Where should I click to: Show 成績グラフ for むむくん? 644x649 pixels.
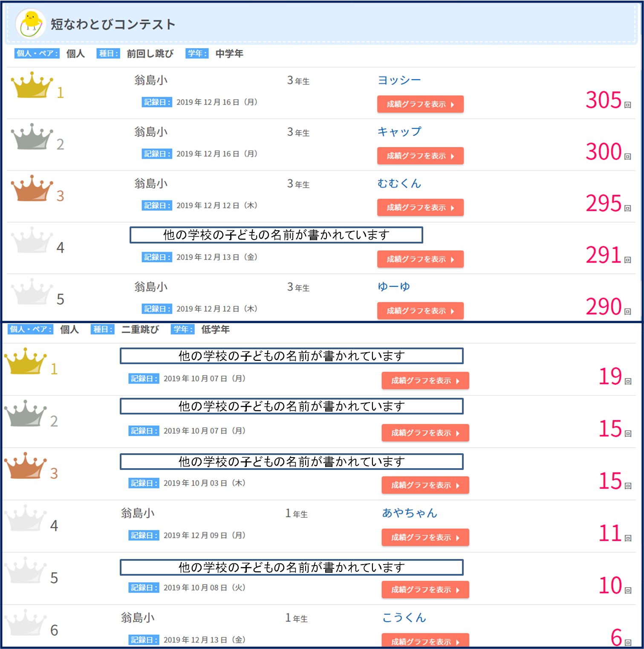coord(420,207)
